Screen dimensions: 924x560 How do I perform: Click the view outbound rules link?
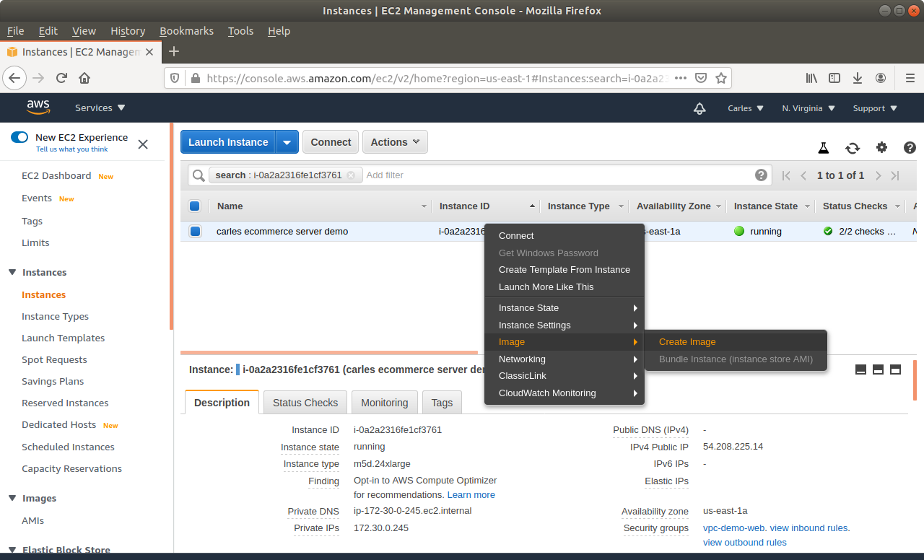(745, 543)
